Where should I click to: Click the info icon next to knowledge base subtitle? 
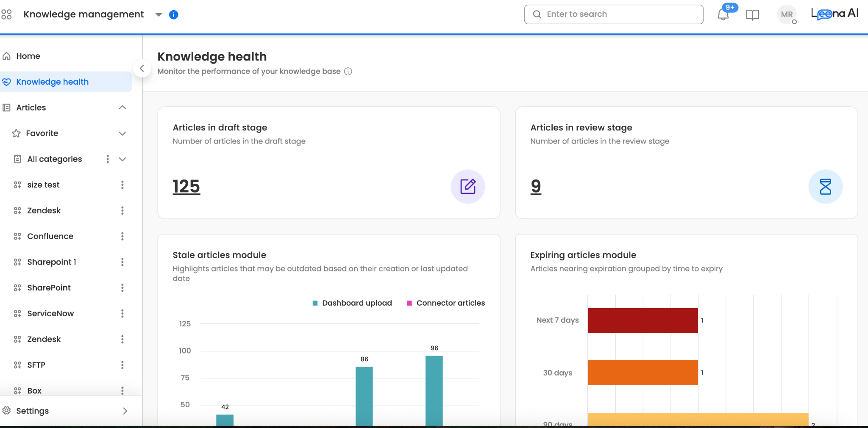348,72
